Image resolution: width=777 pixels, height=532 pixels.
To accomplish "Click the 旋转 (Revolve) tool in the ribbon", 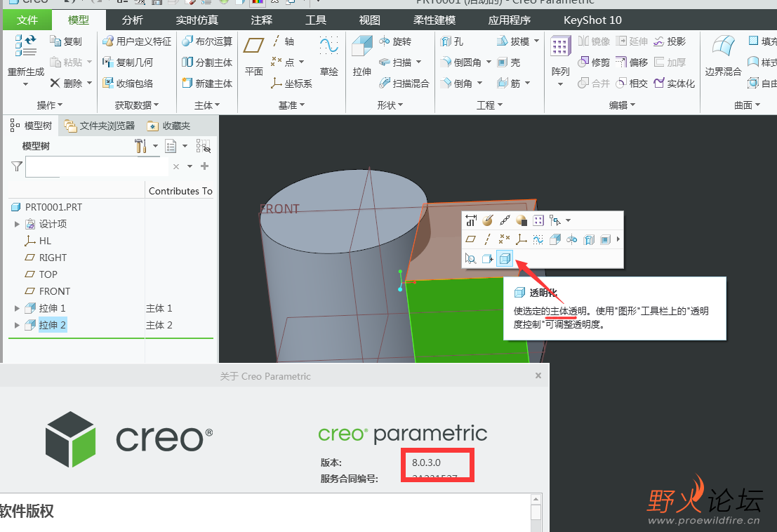I will point(395,41).
